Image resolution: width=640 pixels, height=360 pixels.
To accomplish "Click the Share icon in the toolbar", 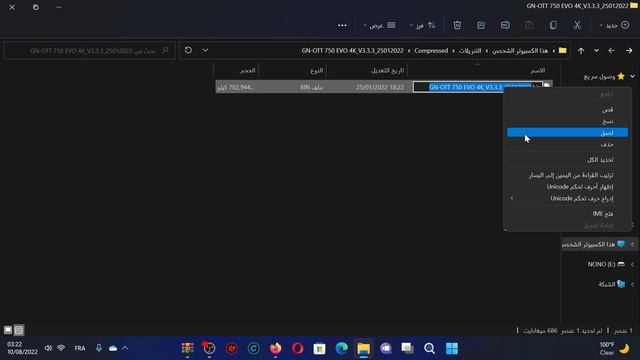I will tap(481, 25).
